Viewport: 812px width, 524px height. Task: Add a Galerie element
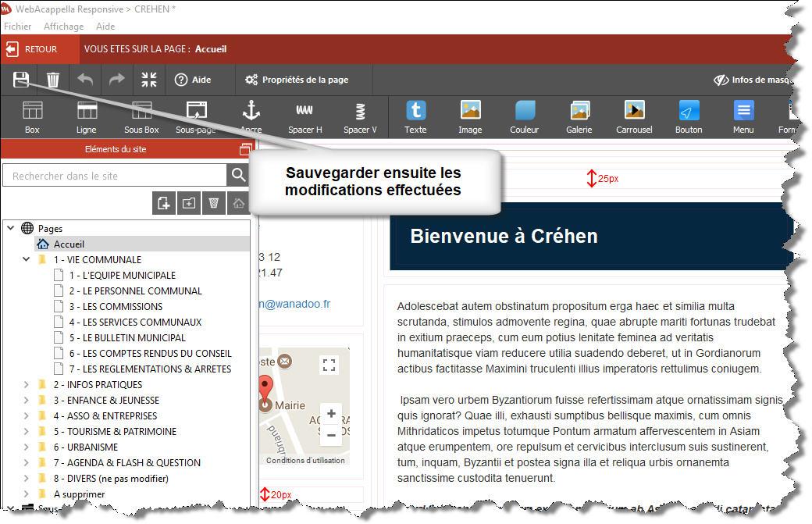[x=579, y=116]
